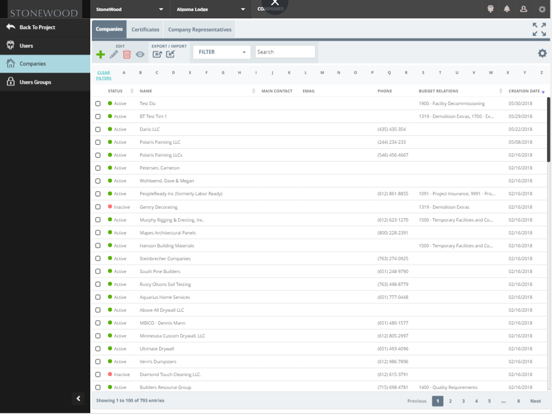The image size is (552, 414).
Task: Delete company using the red trash icon
Action: 127,54
